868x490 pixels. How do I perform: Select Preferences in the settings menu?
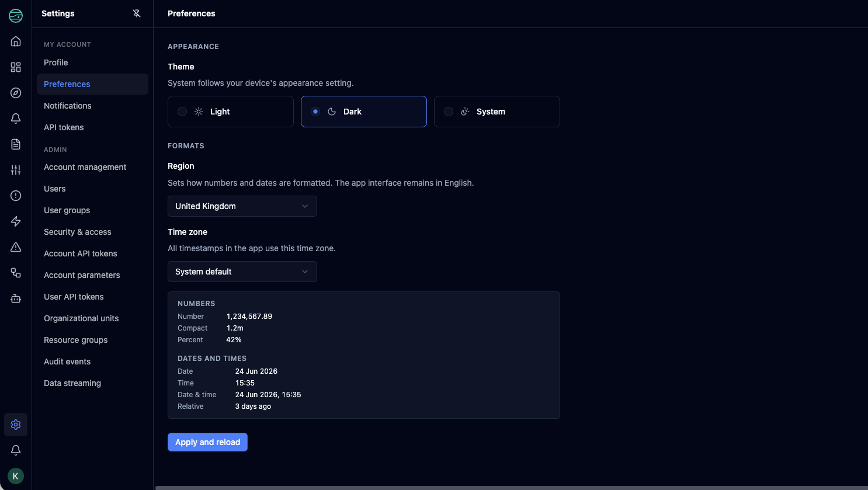pyautogui.click(x=92, y=84)
